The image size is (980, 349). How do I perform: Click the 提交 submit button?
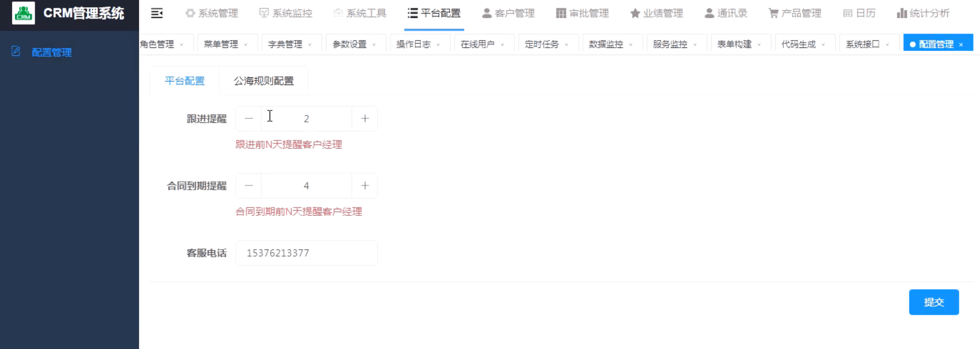[934, 302]
